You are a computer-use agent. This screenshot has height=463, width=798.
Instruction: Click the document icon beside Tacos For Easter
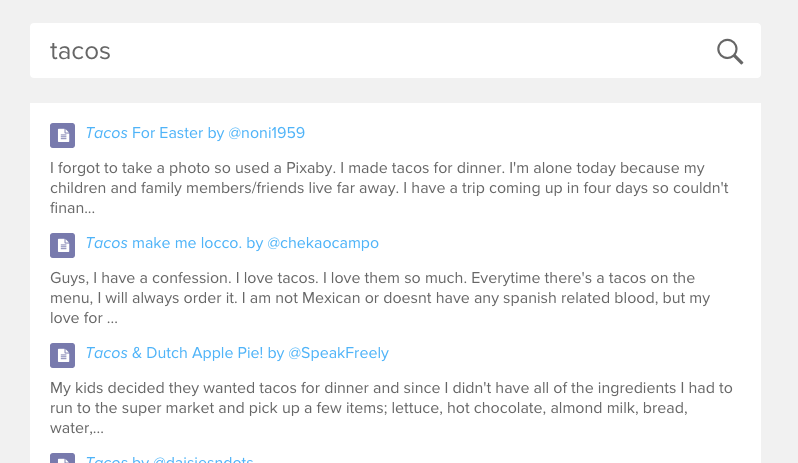[62, 135]
